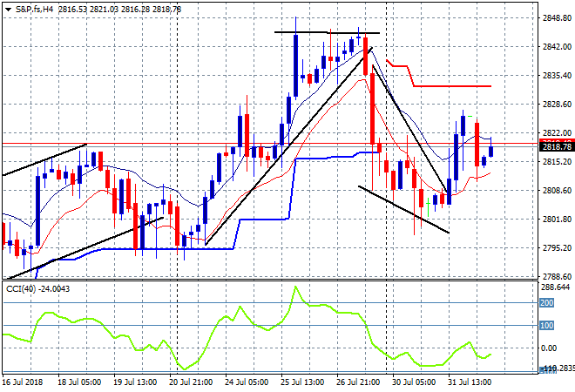Click the CCI 200 level label

click(547, 303)
